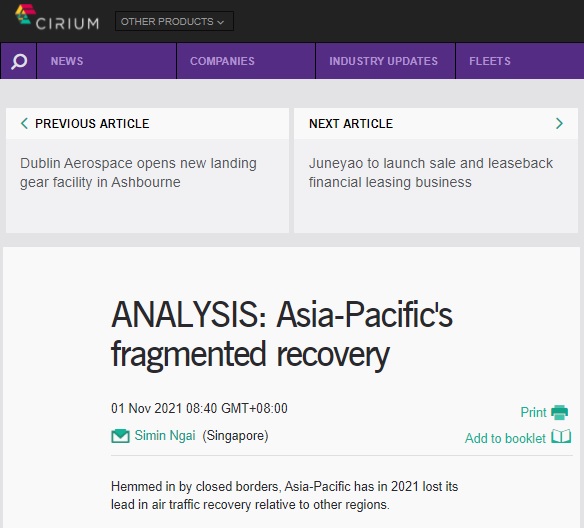Screen dimensions: 584x528
Task: Open the search magnifier icon
Action: (19, 61)
